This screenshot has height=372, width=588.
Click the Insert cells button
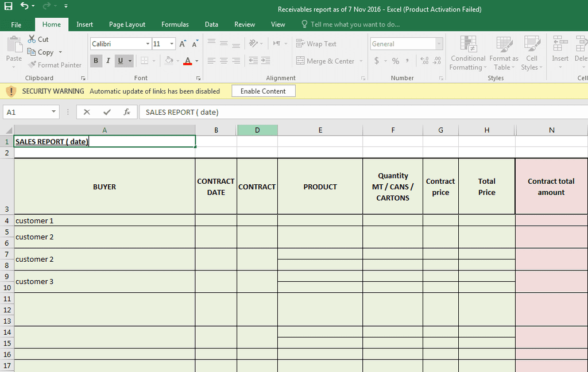click(560, 53)
